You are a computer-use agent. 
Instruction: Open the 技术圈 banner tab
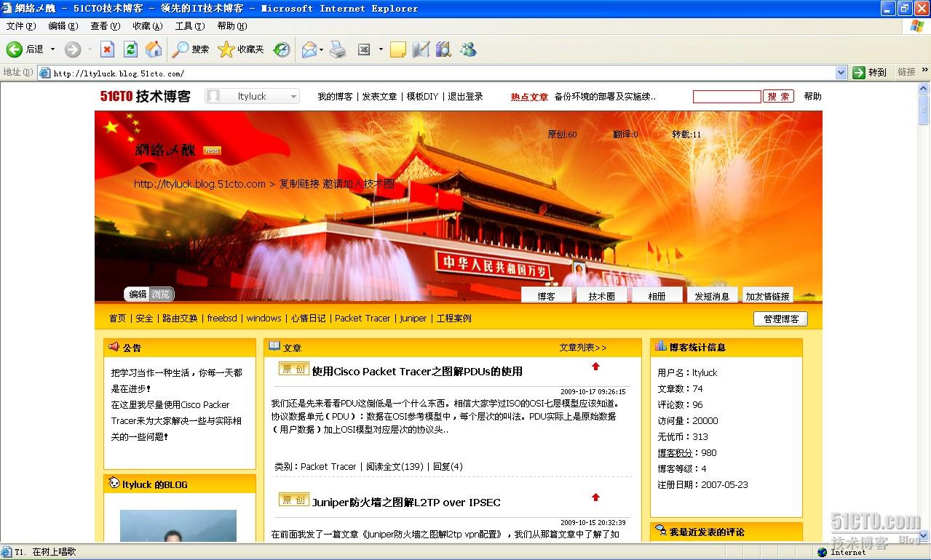pyautogui.click(x=601, y=295)
